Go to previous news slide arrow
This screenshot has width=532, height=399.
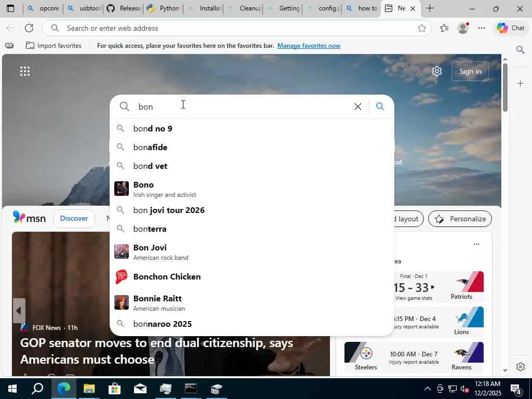(19, 311)
